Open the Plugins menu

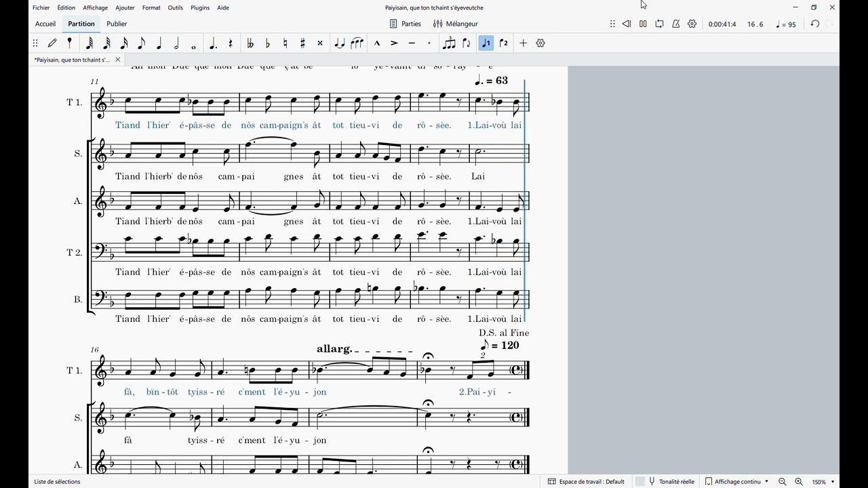tap(200, 7)
